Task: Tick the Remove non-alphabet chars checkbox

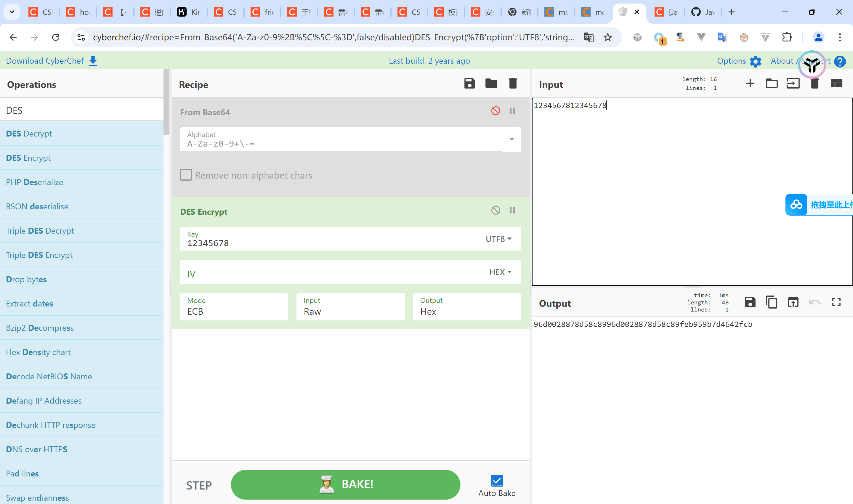Action: click(186, 175)
